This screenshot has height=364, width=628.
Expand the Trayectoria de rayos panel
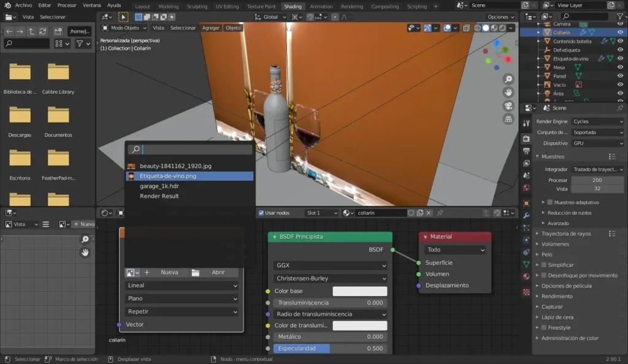tap(566, 233)
